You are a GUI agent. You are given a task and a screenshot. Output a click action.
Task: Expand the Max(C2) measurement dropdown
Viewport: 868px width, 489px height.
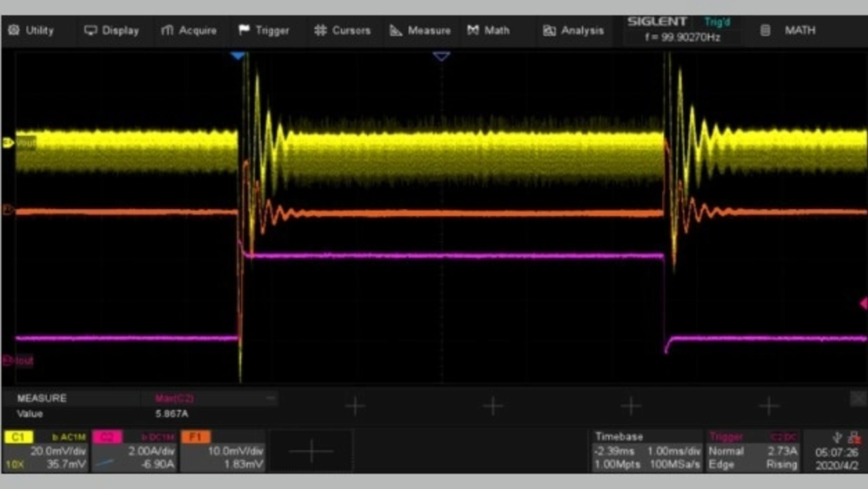[271, 398]
